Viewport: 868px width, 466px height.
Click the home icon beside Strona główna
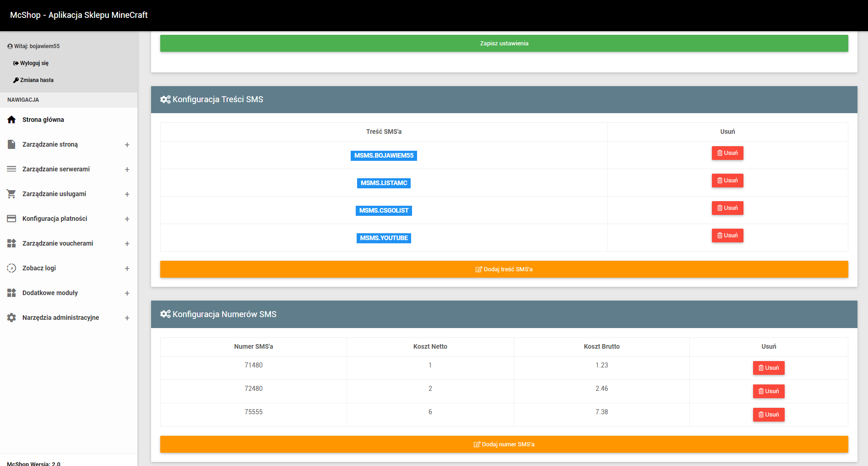coord(11,120)
